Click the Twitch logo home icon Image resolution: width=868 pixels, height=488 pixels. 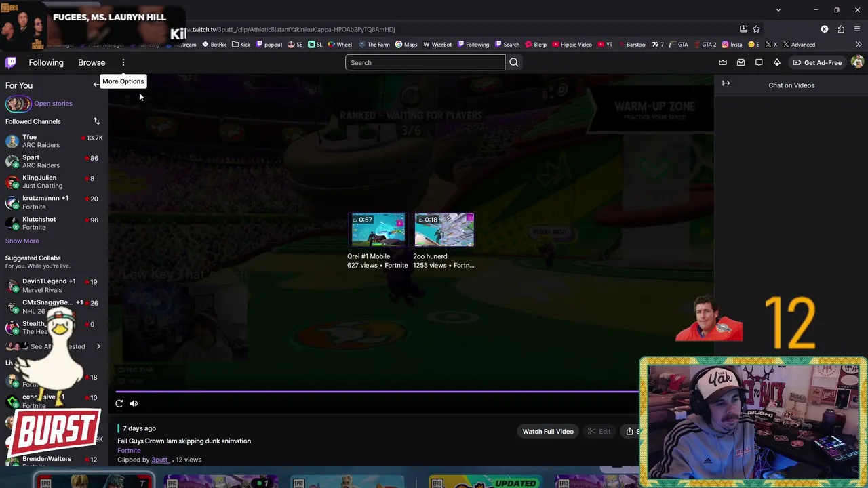tap(11, 62)
